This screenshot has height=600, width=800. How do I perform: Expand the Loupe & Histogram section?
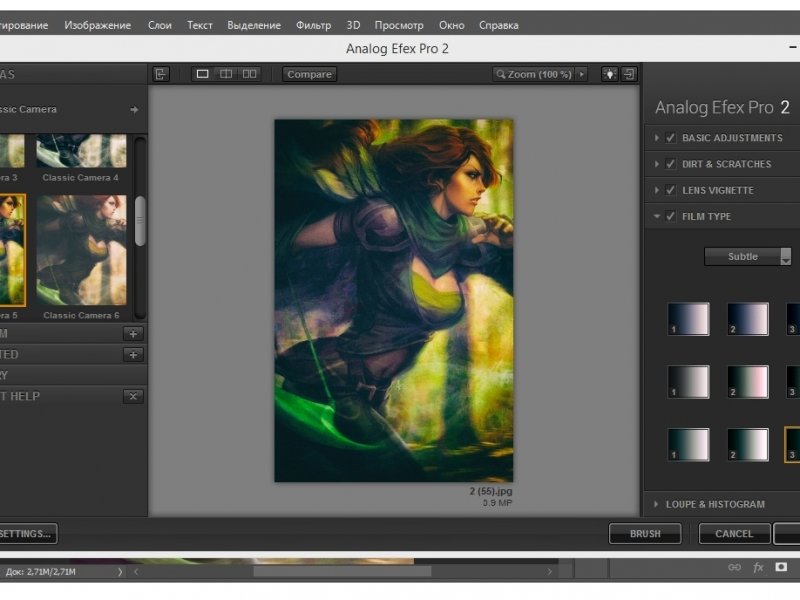(657, 504)
